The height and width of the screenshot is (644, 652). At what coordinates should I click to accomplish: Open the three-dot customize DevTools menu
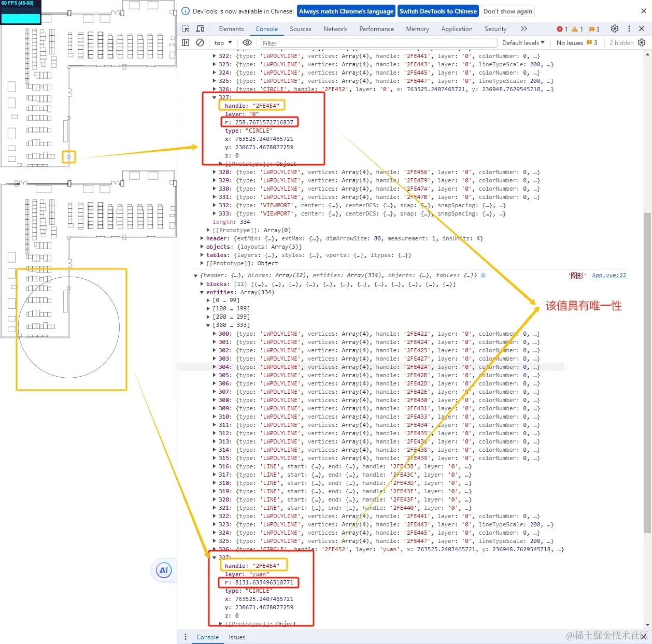(x=629, y=28)
